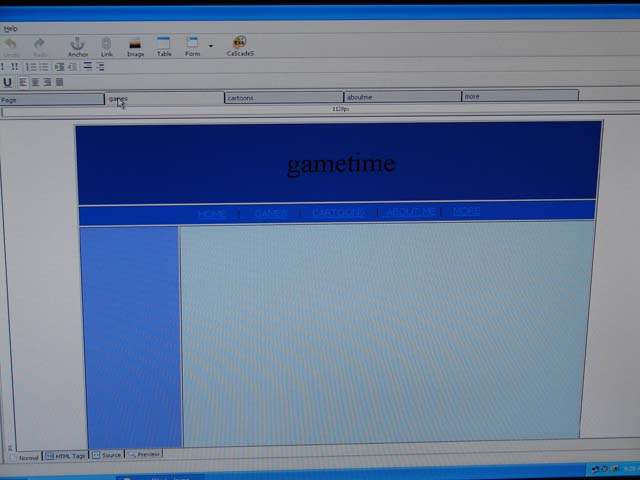This screenshot has height=480, width=640.
Task: Expand the Form button dropdown arrow
Action: (210, 45)
